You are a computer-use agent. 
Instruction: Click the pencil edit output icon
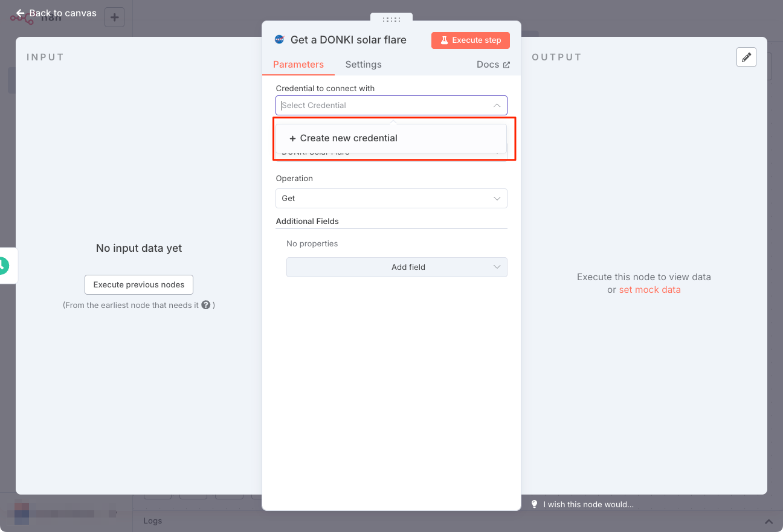click(747, 57)
